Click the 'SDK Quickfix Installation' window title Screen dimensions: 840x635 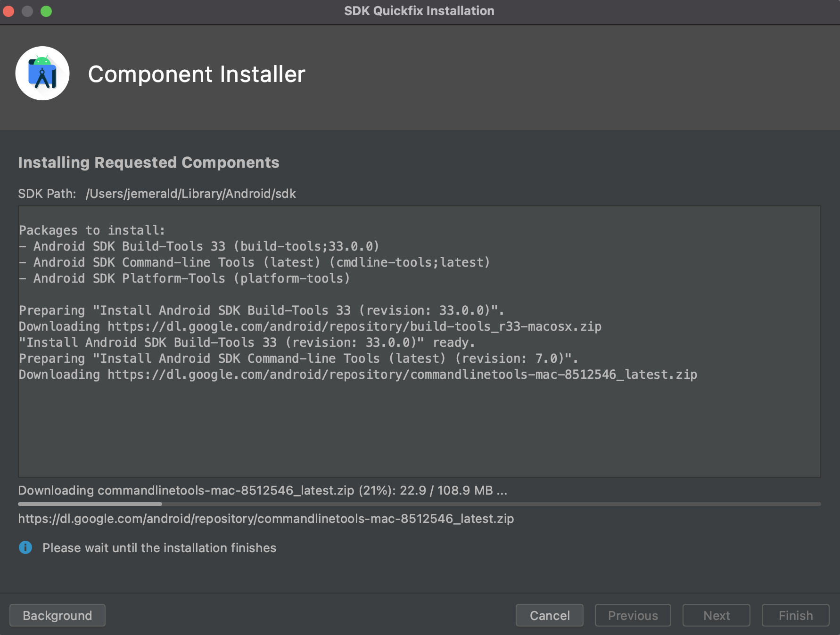[419, 11]
